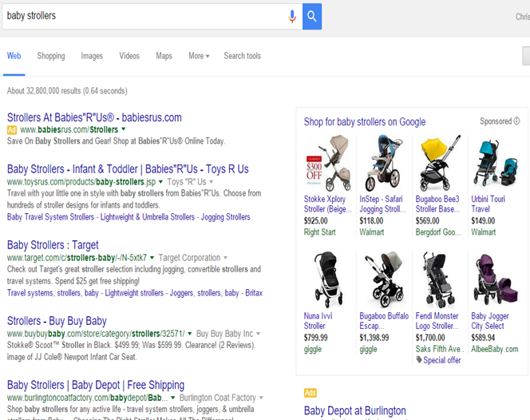This screenshot has height=420, width=530.
Task: Open Nuna Ivvi Stroller product title
Action: click(x=318, y=321)
